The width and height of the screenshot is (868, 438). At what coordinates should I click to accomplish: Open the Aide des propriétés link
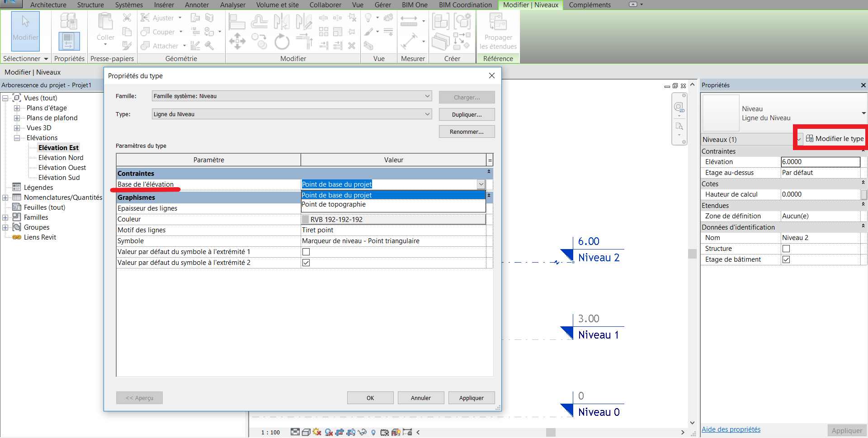(731, 429)
